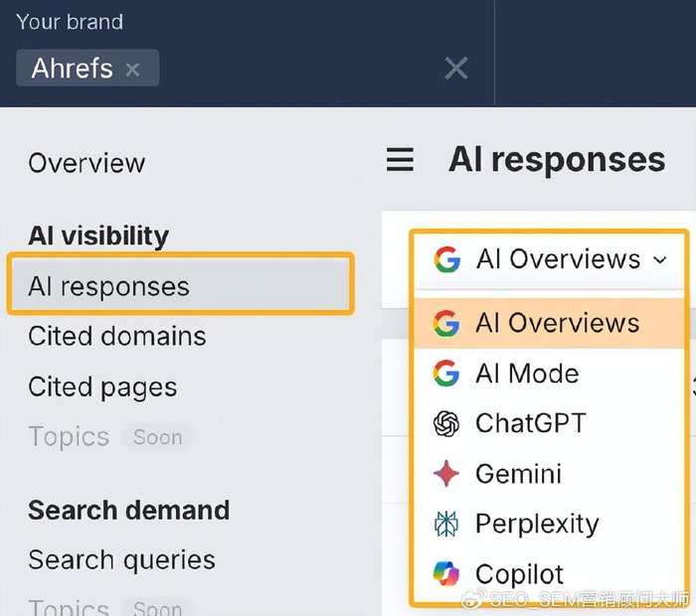Select ChatGPT from the platform list

pos(530,423)
